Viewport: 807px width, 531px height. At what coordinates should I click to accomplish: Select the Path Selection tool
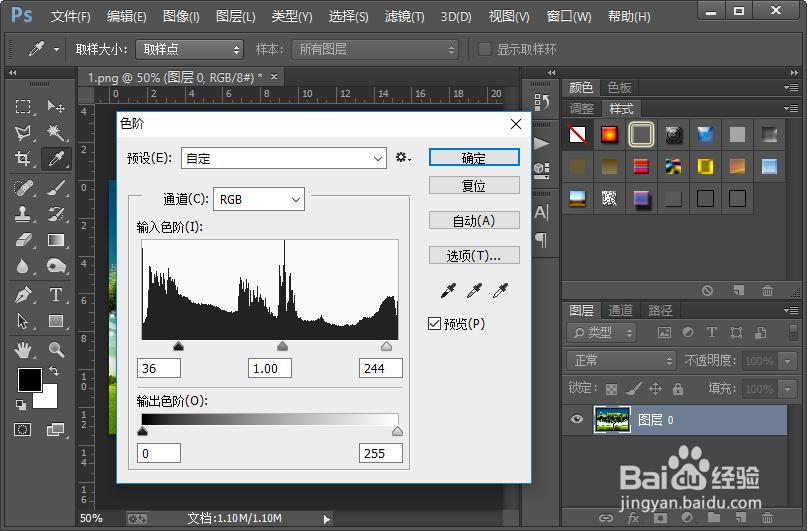click(x=23, y=321)
